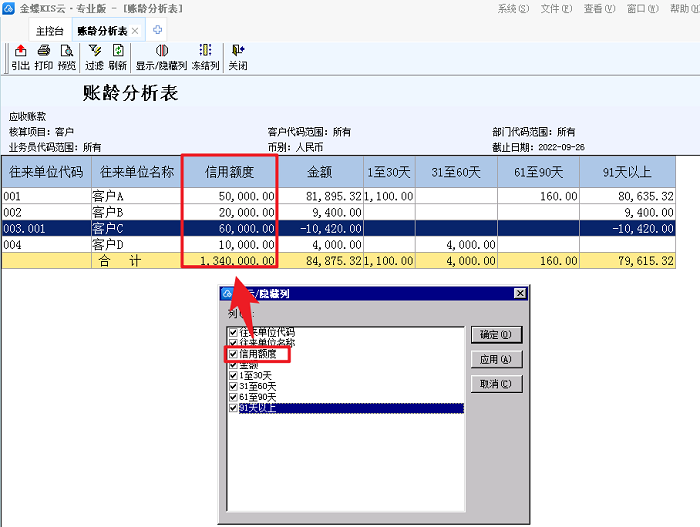This screenshot has width=700, height=527.
Task: Click the 引出 export icon
Action: point(20,57)
